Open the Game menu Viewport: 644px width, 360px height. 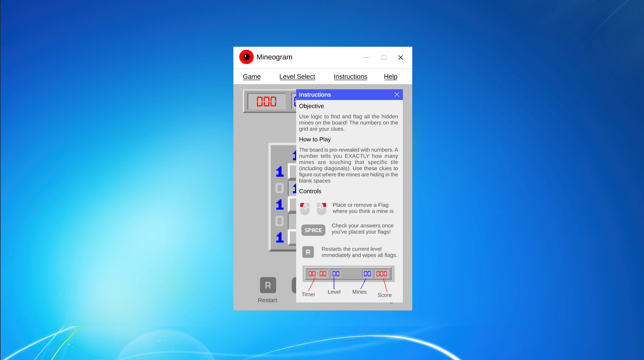point(251,77)
